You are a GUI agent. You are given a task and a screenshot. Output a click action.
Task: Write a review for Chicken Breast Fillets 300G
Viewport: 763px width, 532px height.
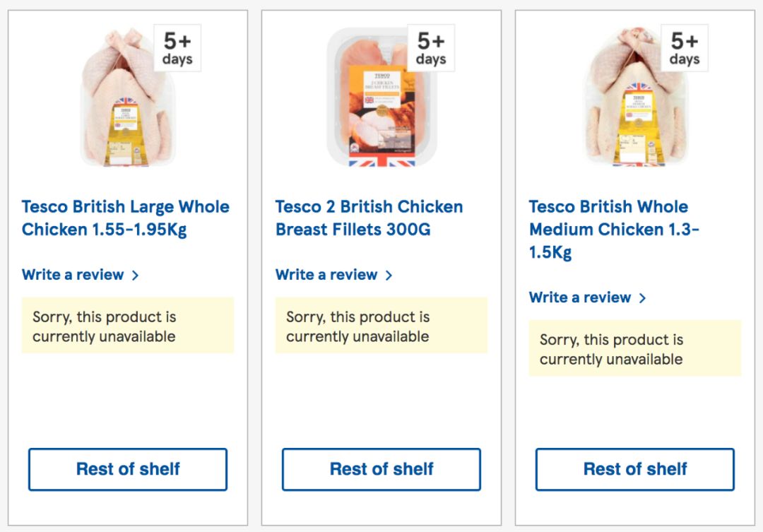pyautogui.click(x=326, y=275)
